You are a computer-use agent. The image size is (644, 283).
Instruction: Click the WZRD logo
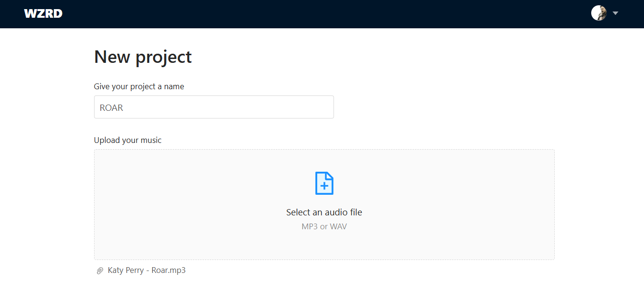point(43,13)
